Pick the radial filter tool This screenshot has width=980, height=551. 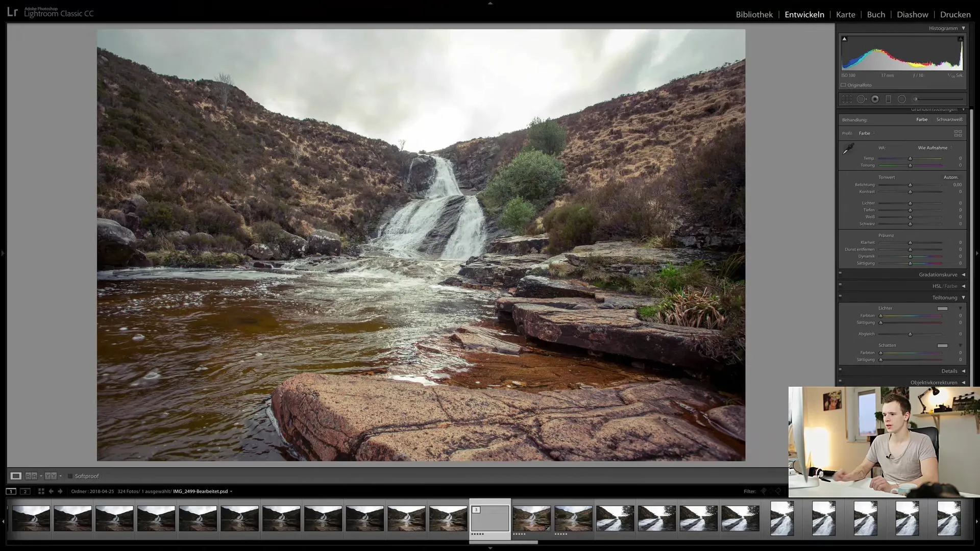[902, 99]
